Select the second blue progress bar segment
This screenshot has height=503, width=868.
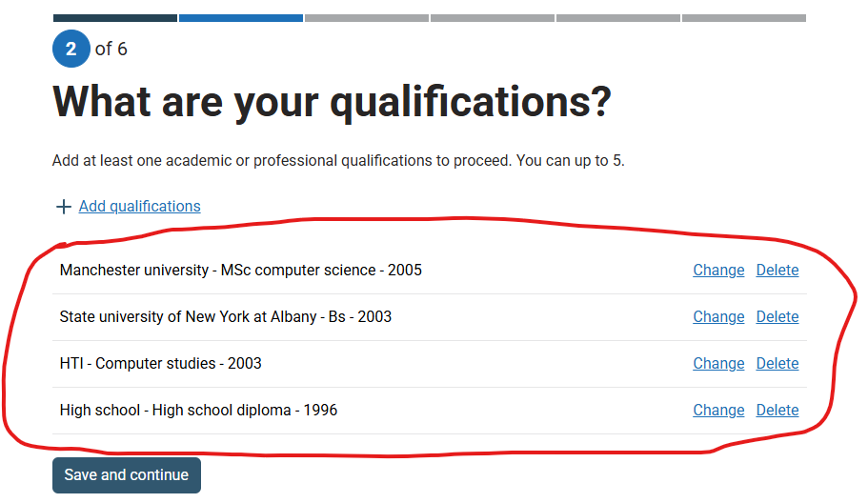pos(241,18)
